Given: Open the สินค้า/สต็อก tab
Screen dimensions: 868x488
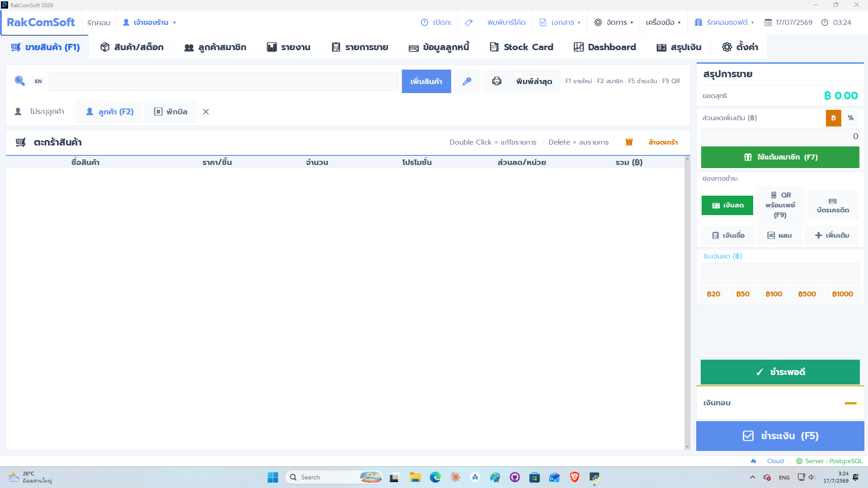Looking at the screenshot, I should pyautogui.click(x=132, y=47).
